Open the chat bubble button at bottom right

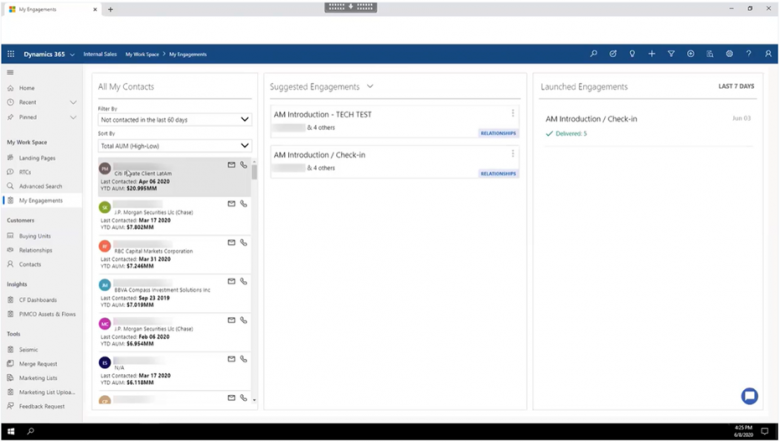click(749, 396)
